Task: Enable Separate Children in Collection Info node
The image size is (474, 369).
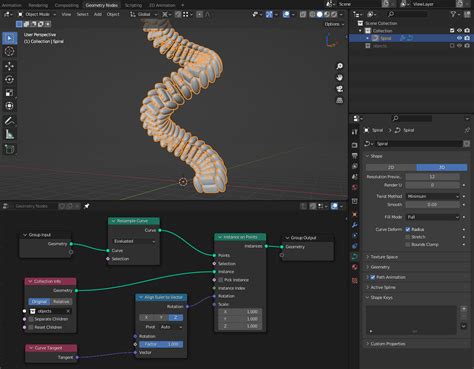Action: pos(31,319)
